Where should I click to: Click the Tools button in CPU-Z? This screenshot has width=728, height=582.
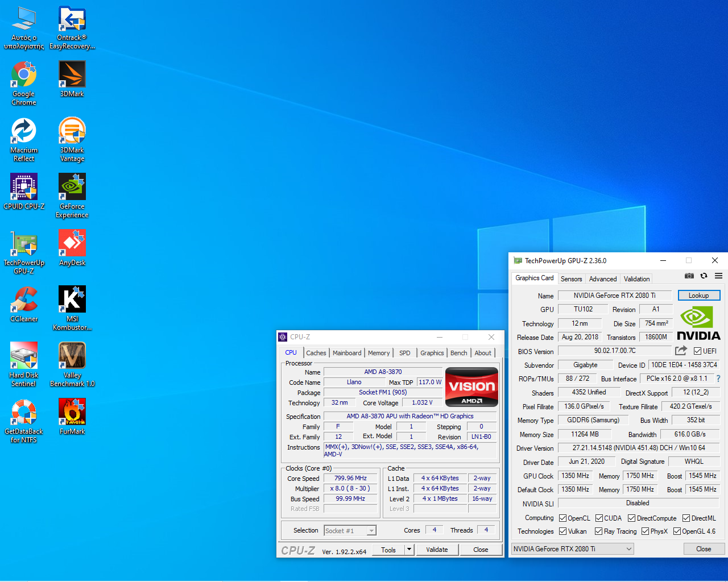(388, 550)
